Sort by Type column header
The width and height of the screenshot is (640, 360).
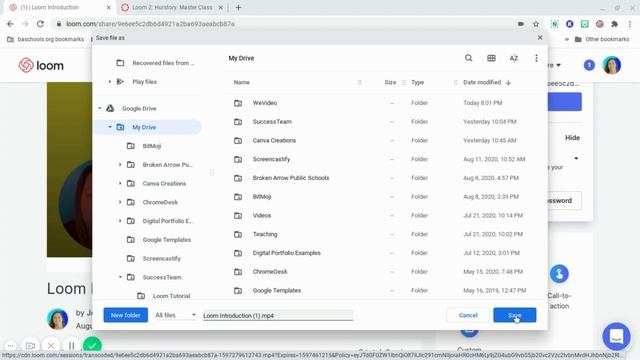point(417,82)
